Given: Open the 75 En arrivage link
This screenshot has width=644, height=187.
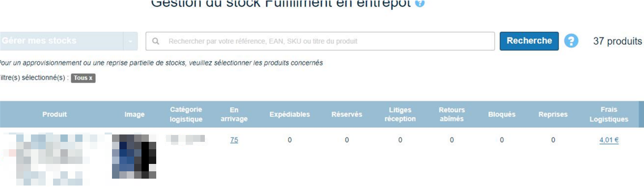Looking at the screenshot, I should coord(234,140).
